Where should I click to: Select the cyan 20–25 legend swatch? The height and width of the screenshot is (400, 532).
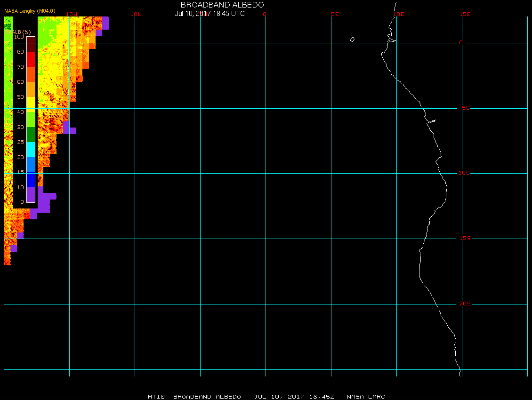pos(31,150)
